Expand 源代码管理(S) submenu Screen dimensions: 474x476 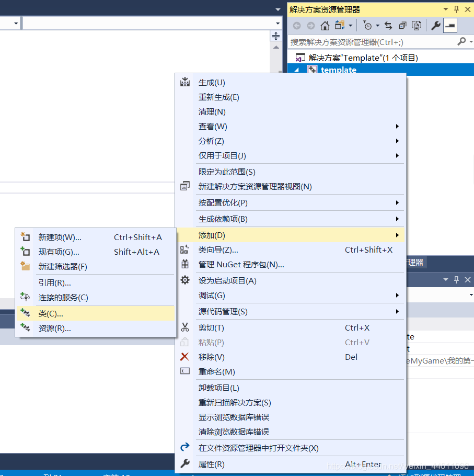point(290,311)
